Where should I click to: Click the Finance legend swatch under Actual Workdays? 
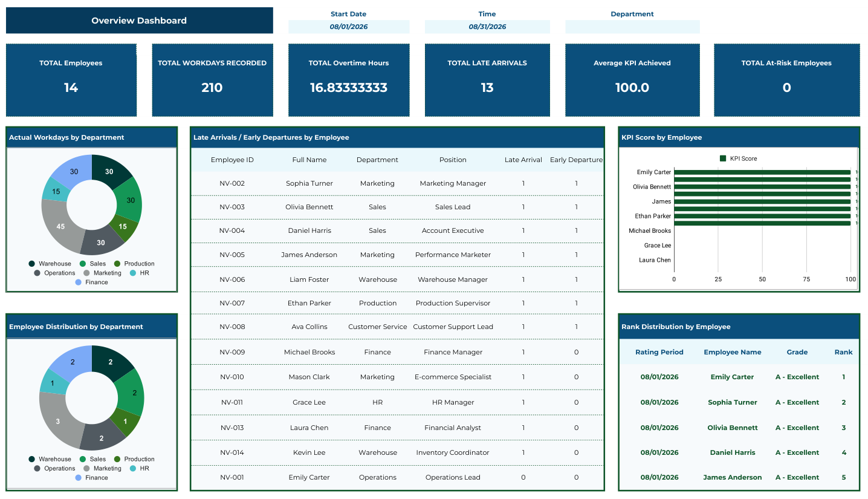(x=79, y=282)
